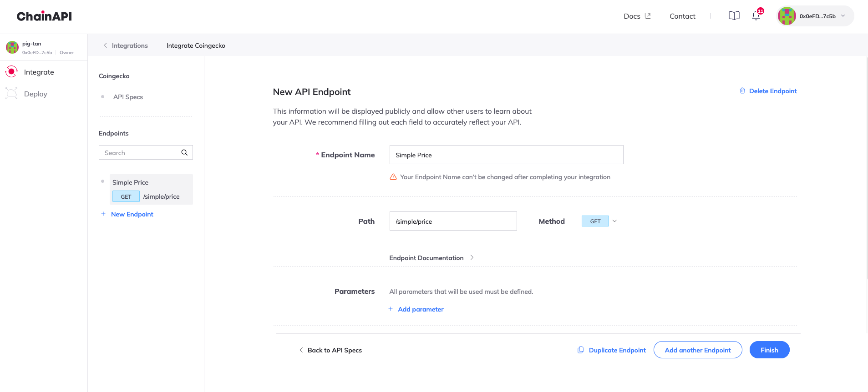Go back to Integrations breadcrumb
The image size is (868, 392).
pos(126,45)
